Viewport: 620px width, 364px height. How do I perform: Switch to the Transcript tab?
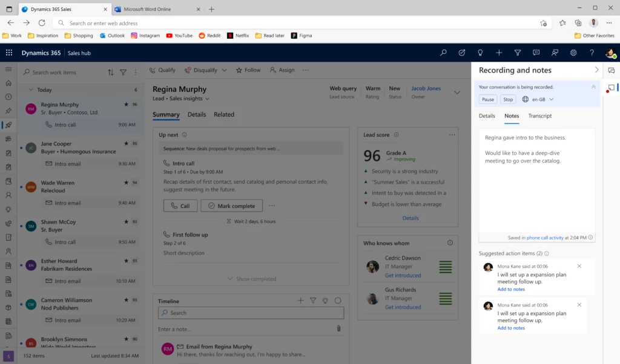click(540, 115)
